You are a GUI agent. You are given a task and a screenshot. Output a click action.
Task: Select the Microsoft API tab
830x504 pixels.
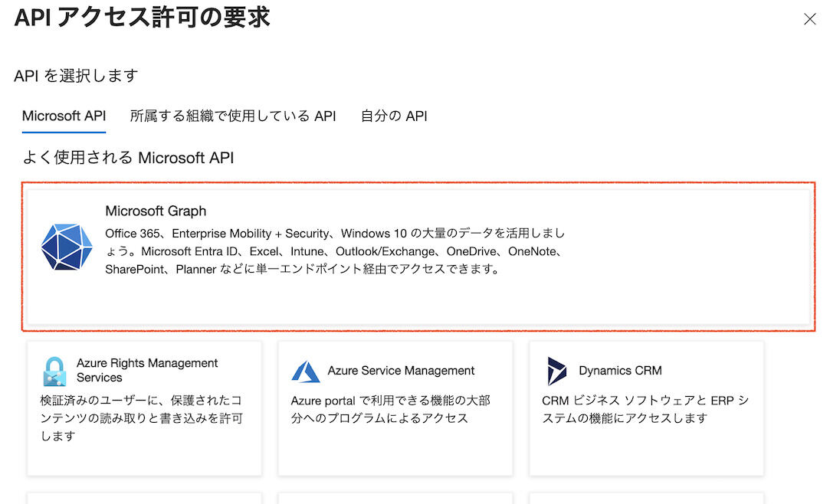(64, 116)
